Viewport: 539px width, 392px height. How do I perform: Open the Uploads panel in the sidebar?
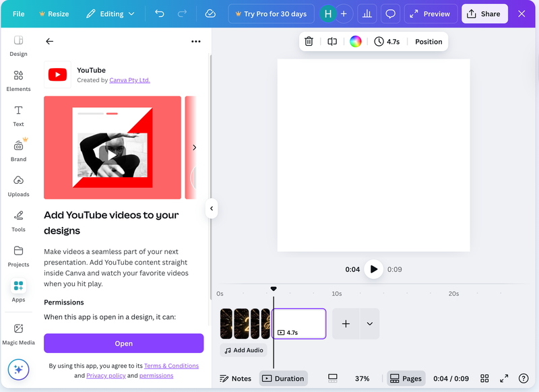tap(18, 185)
